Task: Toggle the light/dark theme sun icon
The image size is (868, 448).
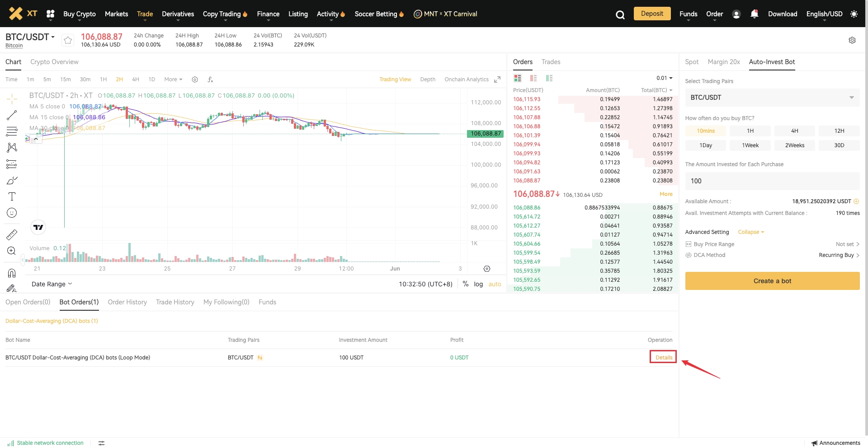Action: [x=854, y=14]
